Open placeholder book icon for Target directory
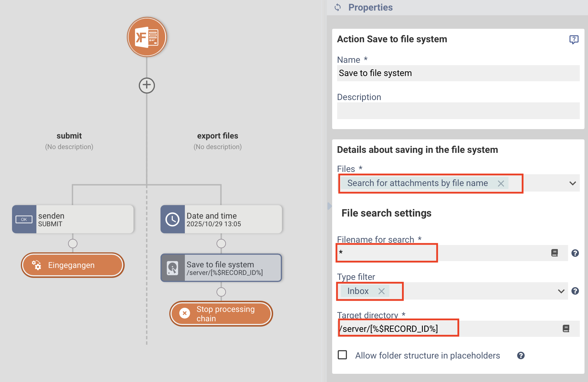 tap(566, 329)
